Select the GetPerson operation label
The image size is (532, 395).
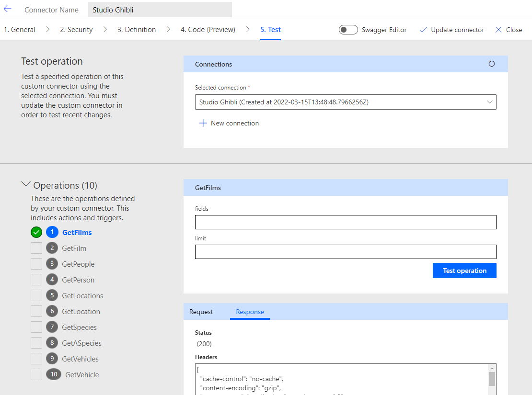point(78,280)
